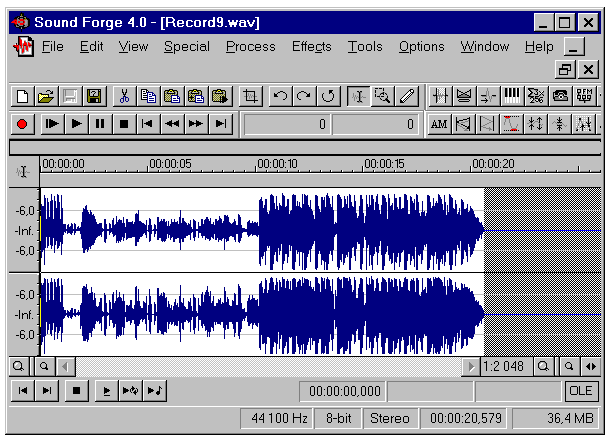
Task: Click the horizontal scrollbar track under the waveform
Action: [x=268, y=366]
